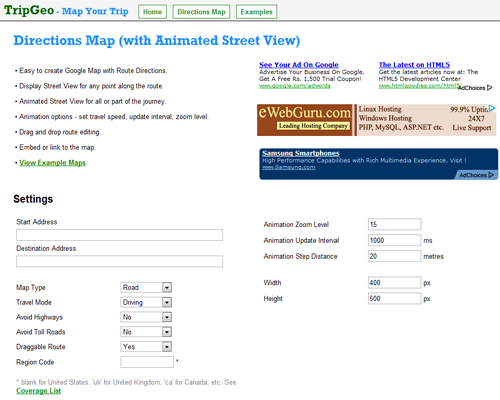The width and height of the screenshot is (500, 400).
Task: Focus the Destination Address field
Action: point(119,261)
